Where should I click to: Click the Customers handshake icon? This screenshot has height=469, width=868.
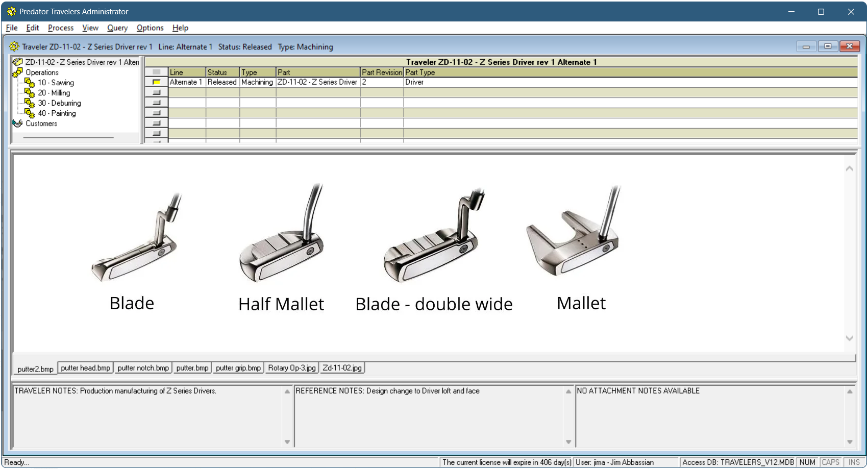point(17,123)
